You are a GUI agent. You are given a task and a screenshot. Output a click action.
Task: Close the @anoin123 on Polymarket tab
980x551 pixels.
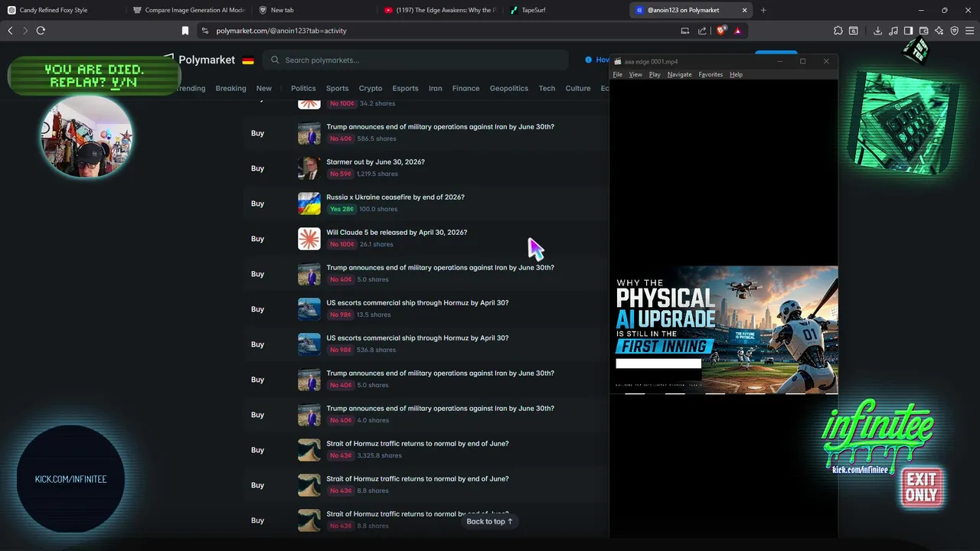[x=744, y=10]
